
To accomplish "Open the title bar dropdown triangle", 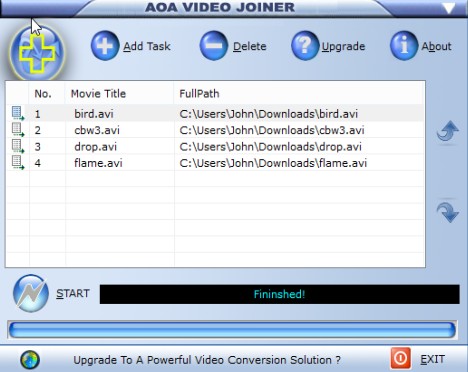I will 449,8.
